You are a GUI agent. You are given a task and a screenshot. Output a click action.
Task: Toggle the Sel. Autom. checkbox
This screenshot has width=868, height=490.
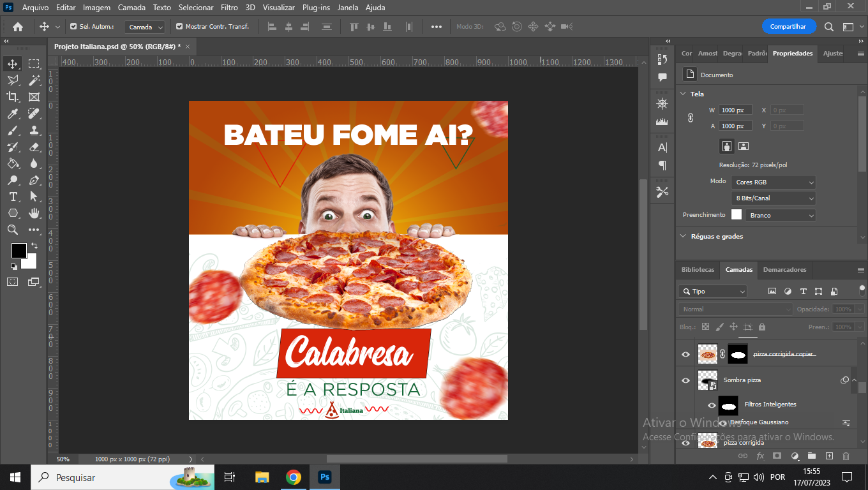[73, 27]
